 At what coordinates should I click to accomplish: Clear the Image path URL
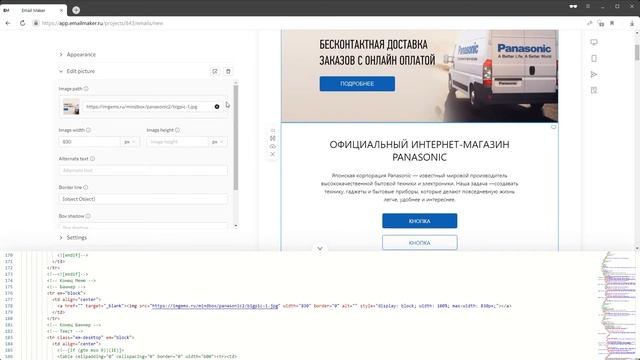[x=217, y=107]
